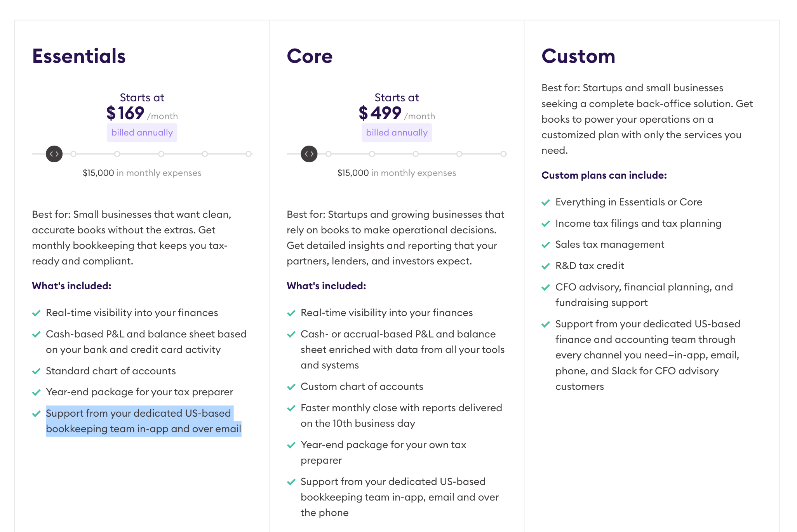Viewport: 797px width, 532px height.
Task: Click the checkmark beside Everything in Essentials or Core
Action: 546,202
